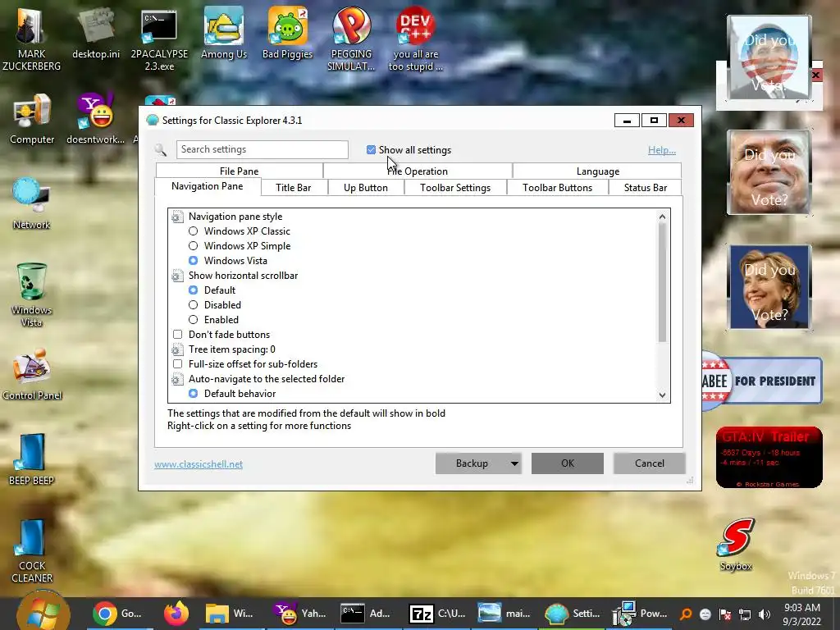
Task: Select the Windows XP Classic radio option
Action: 194,231
